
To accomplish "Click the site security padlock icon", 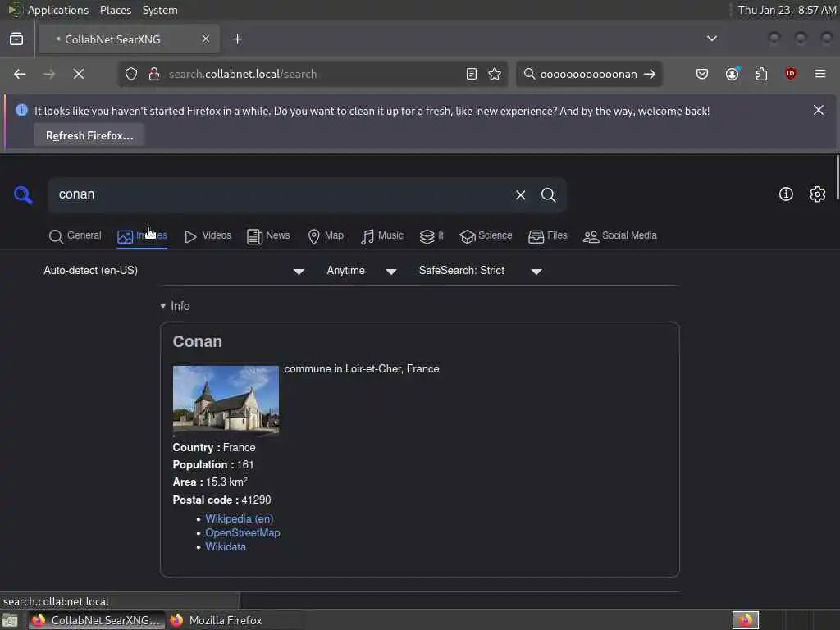I will 154,74.
